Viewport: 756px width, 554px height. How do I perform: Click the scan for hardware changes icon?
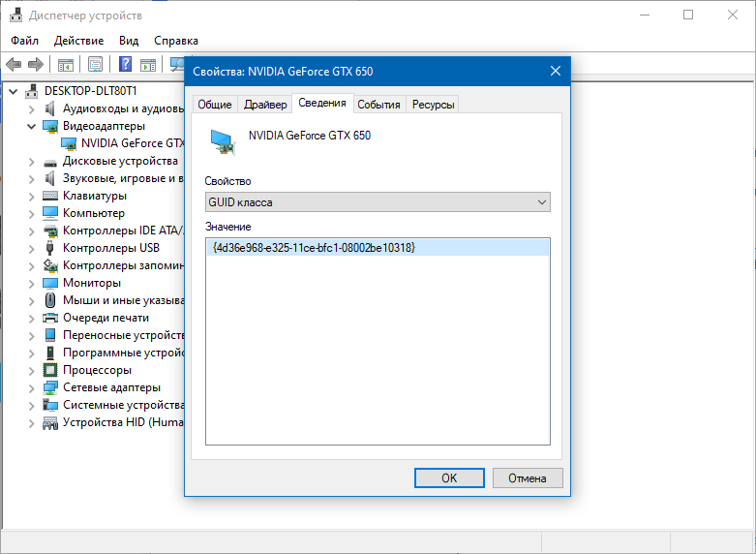tap(177, 64)
